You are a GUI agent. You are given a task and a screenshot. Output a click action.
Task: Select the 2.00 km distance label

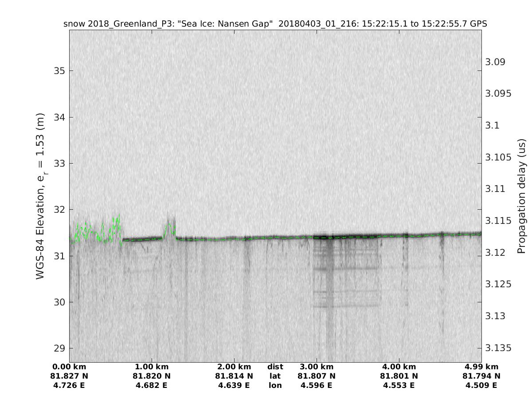[x=234, y=367]
